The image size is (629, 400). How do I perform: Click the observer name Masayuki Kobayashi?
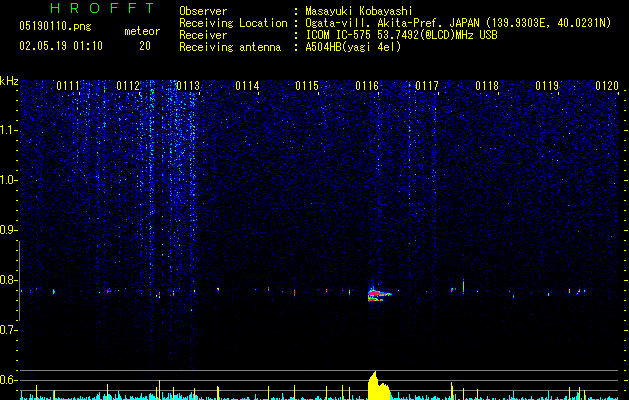(359, 11)
